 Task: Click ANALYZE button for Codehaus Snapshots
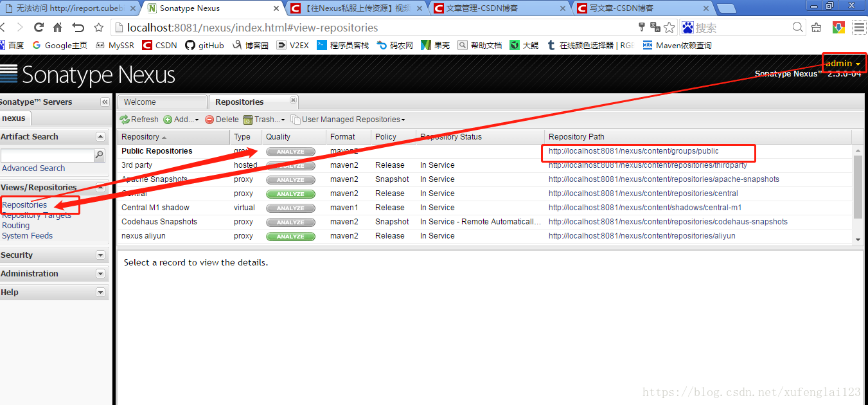(x=290, y=222)
